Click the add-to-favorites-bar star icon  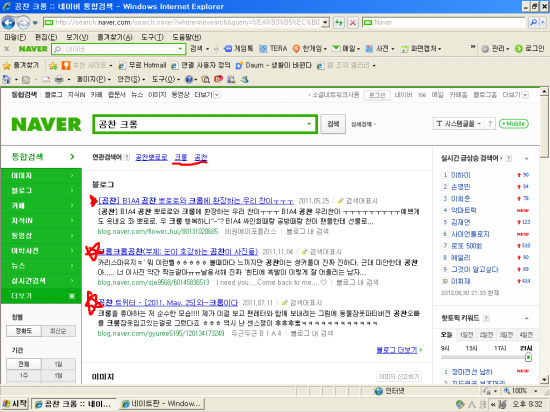pyautogui.click(x=53, y=66)
